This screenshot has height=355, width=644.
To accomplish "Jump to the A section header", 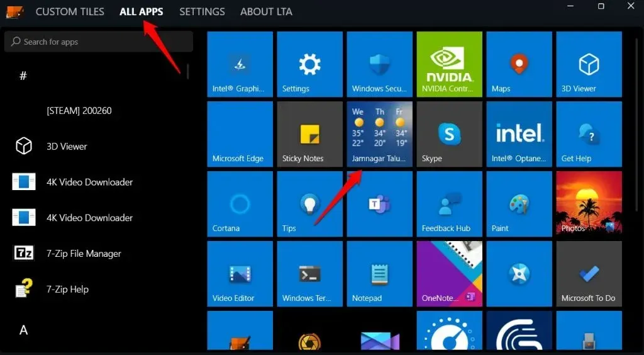I will pyautogui.click(x=23, y=330).
